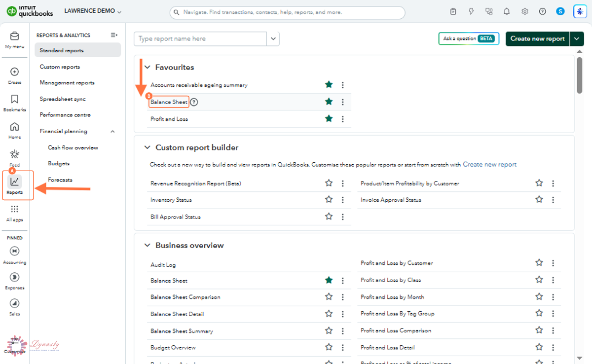Favourite Profit and Loss by Month
Image resolution: width=592 pixels, height=364 pixels.
point(539,296)
